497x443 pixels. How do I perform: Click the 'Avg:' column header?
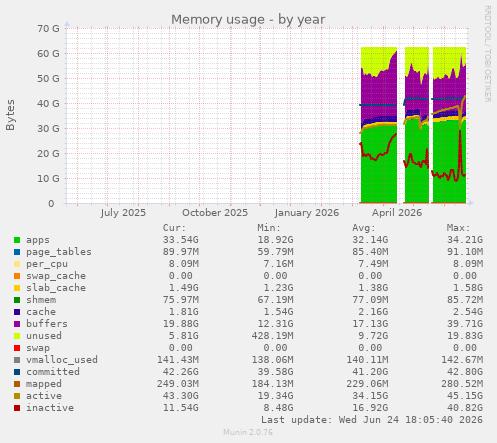(364, 228)
